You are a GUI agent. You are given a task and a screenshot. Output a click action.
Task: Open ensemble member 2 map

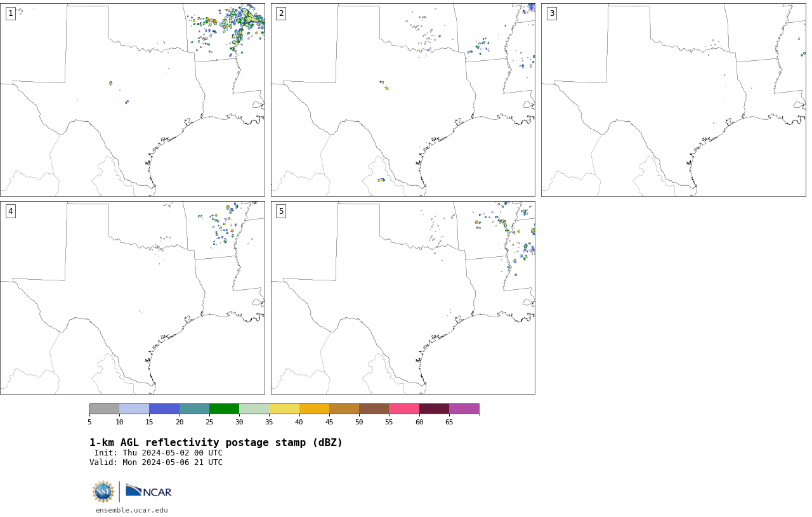coord(403,100)
